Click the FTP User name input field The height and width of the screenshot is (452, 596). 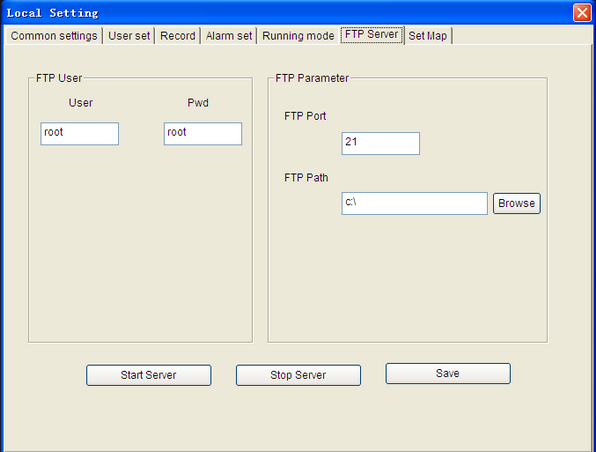(79, 133)
